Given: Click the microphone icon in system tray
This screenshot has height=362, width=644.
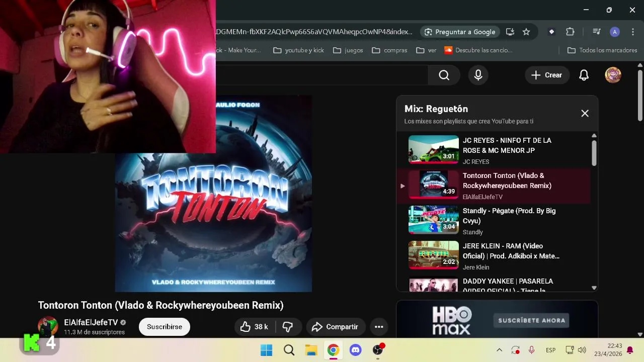Looking at the screenshot, I should [531, 350].
